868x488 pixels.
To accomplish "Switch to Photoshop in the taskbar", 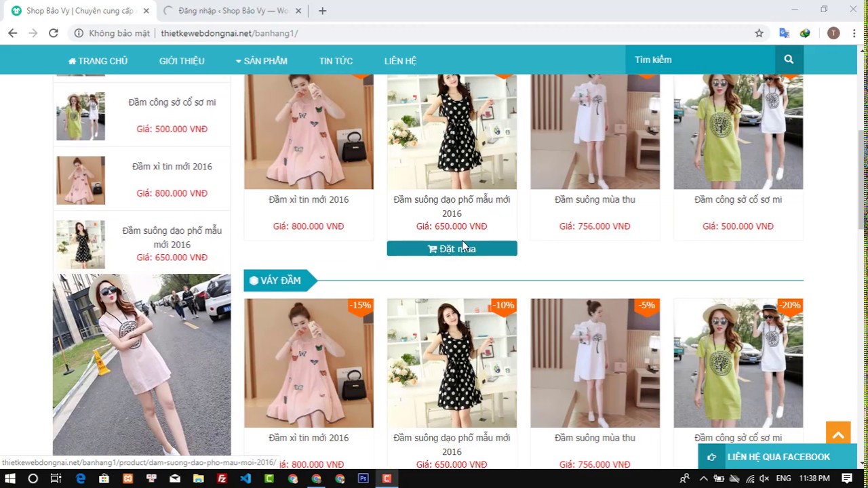I will tap(363, 479).
